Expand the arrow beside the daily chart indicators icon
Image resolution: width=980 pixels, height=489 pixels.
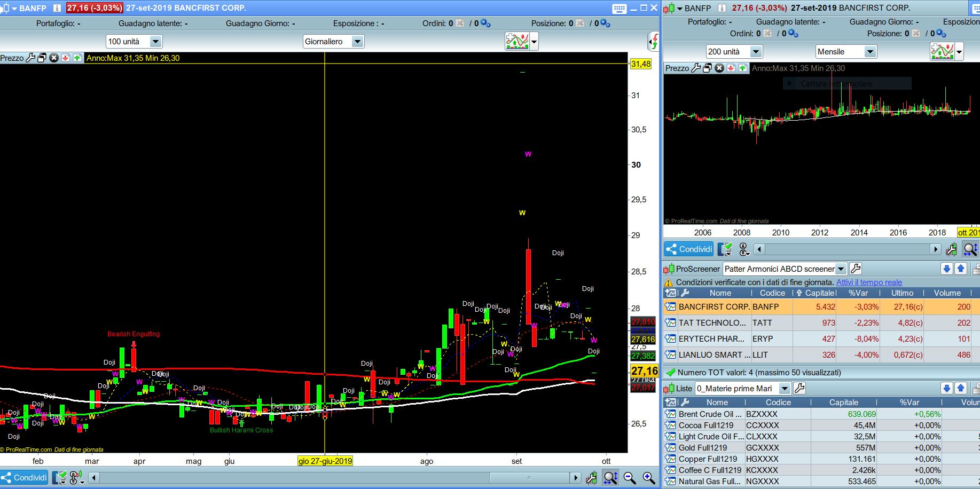pos(534,42)
